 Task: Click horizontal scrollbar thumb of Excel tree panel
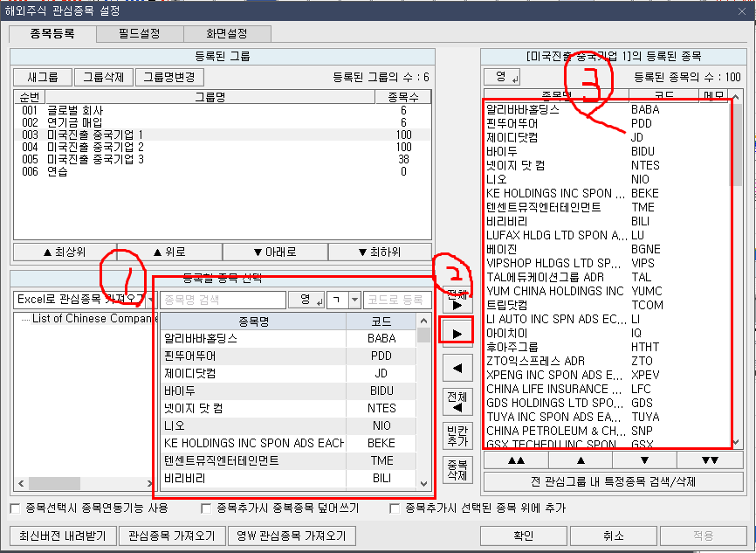[54, 483]
